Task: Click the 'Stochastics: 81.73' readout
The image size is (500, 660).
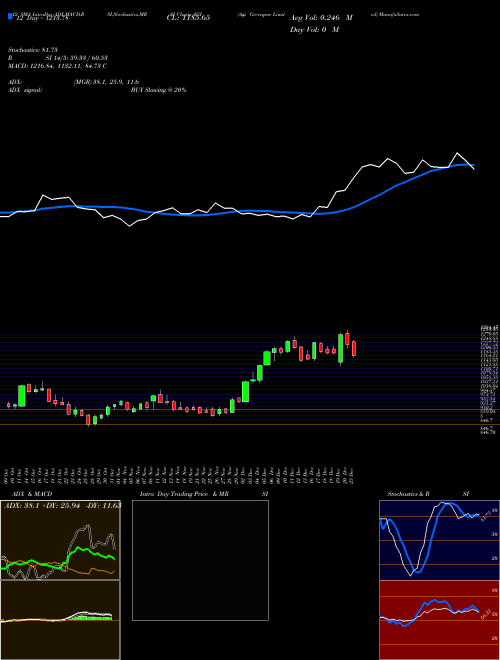Action: (33, 50)
